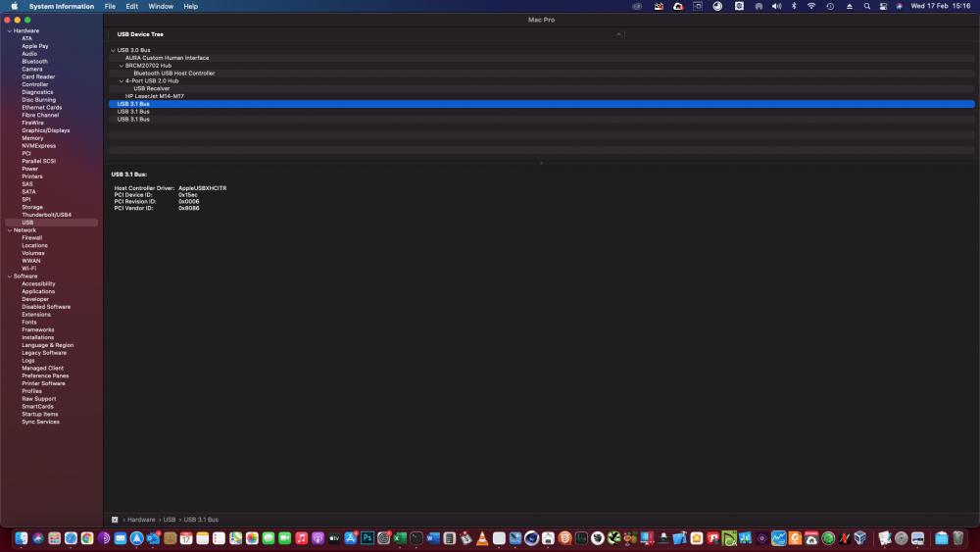This screenshot has height=552, width=980.
Task: Open the System Information app menu
Action: pyautogui.click(x=61, y=6)
